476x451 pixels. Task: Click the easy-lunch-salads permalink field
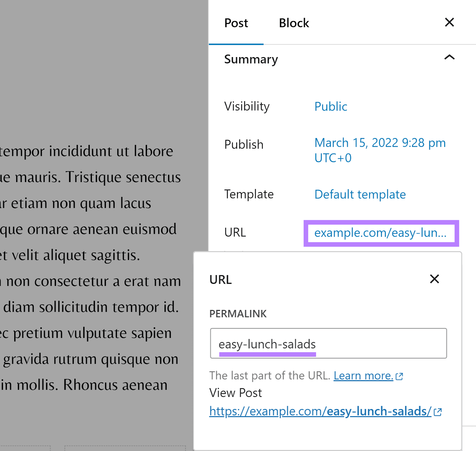[x=328, y=344]
